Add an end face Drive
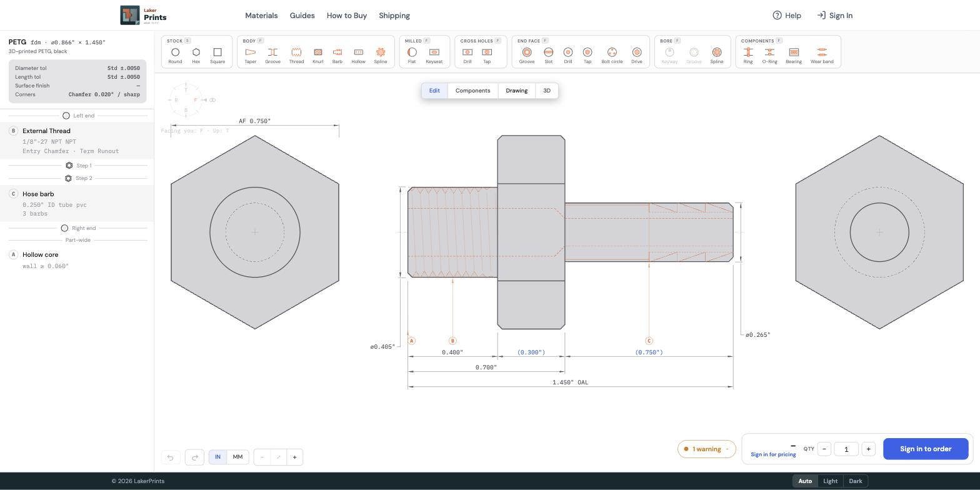980x490 pixels. (x=637, y=55)
